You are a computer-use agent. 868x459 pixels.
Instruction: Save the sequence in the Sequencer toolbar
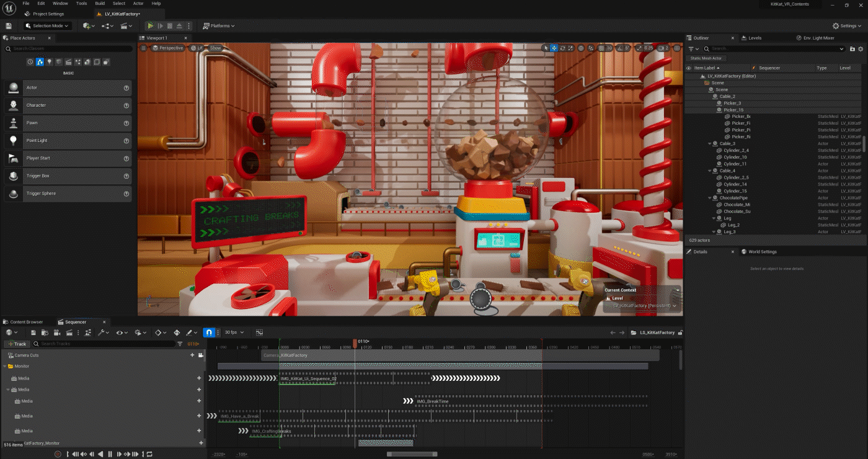[33, 332]
